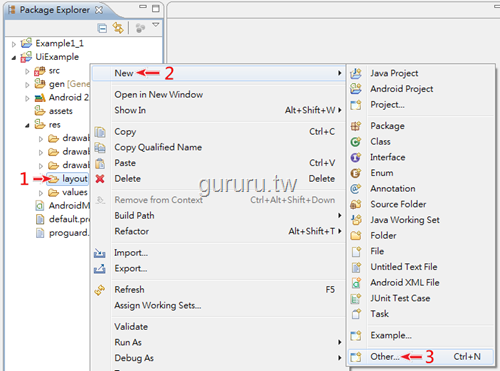Viewport: 500px width, 371px height.
Task: Close the Package Explorer tab
Action: click(x=99, y=10)
